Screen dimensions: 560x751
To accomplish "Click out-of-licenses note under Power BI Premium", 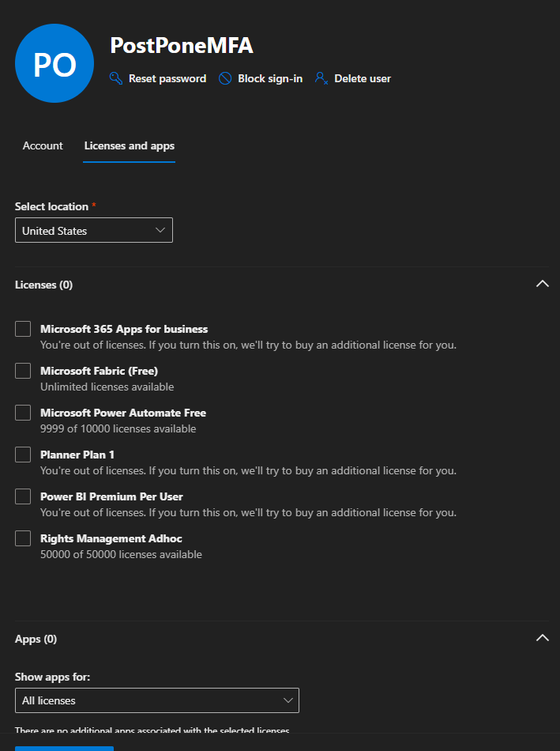I will (249, 512).
